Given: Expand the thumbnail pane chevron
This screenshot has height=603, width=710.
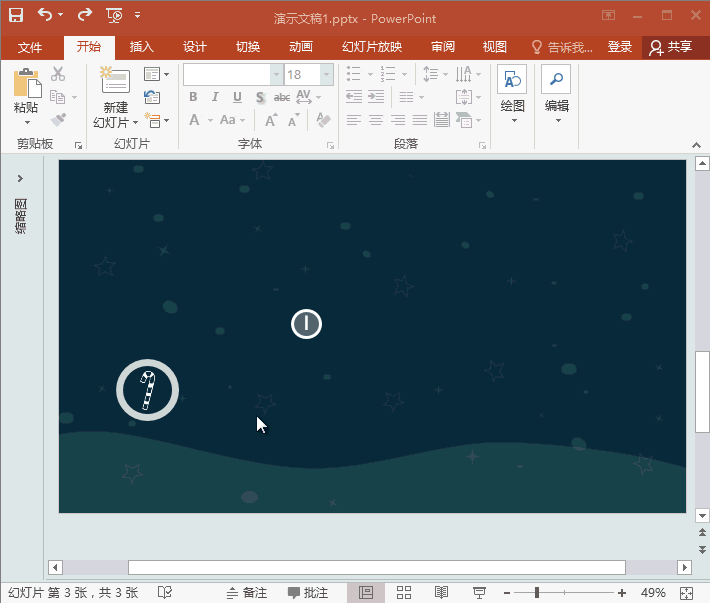Looking at the screenshot, I should 20,178.
